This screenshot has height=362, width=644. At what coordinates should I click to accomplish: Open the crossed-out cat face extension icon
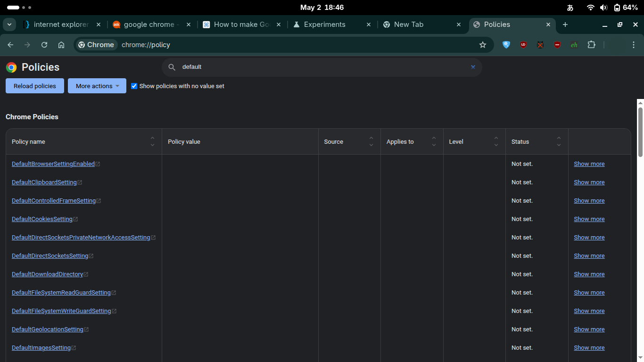coord(540,45)
